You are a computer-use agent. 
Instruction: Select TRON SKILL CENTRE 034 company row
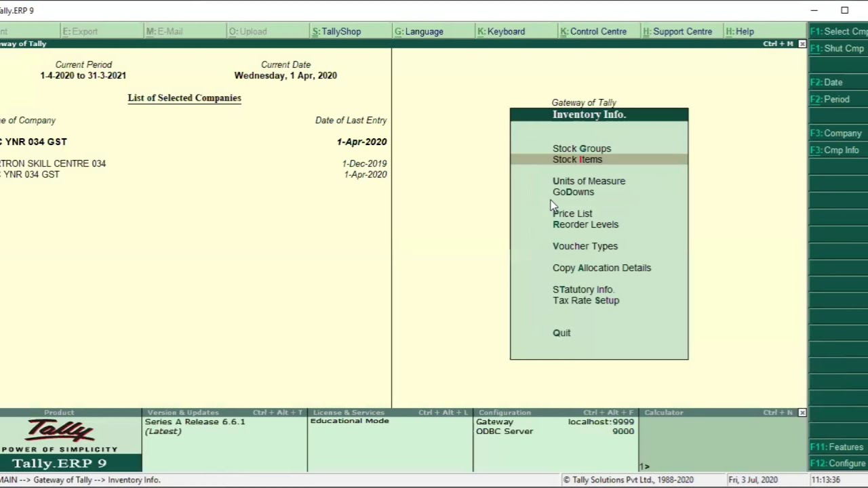193,163
